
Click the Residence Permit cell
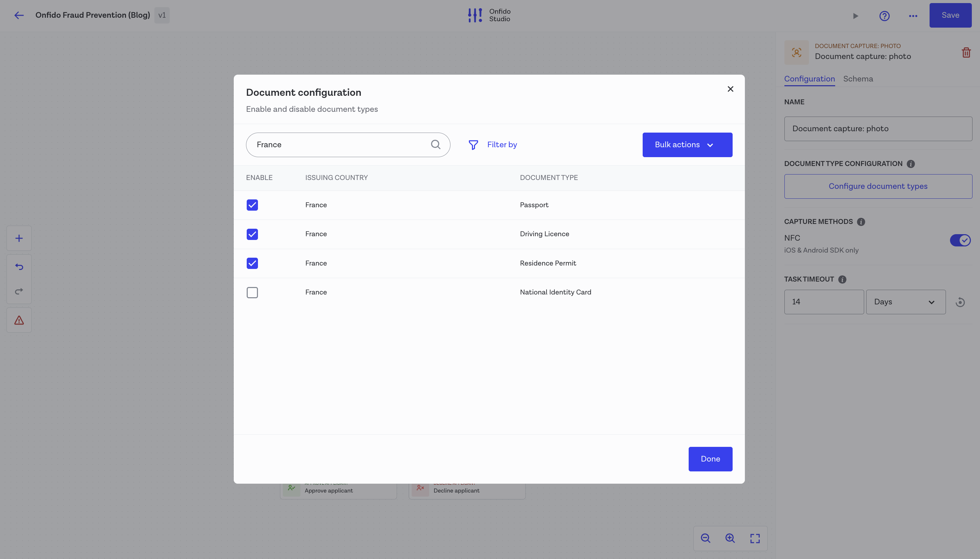pos(548,263)
